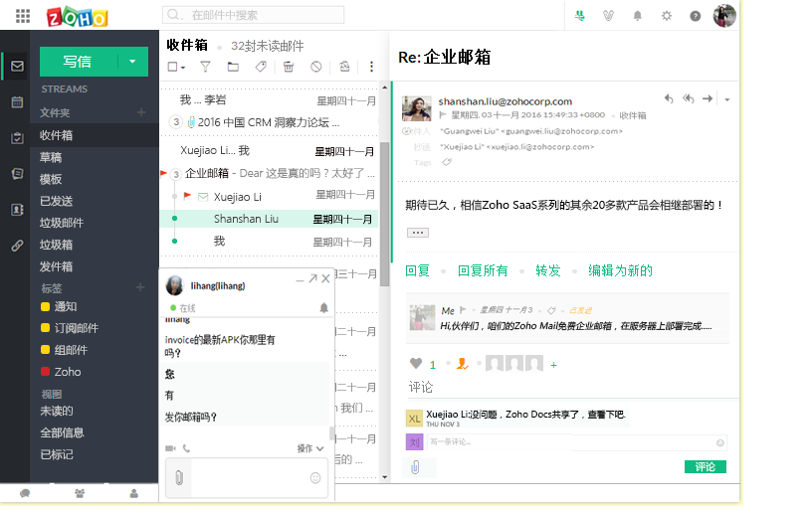This screenshot has height=512, width=812.
Task: Click the video call icon in chat
Action: point(170,448)
